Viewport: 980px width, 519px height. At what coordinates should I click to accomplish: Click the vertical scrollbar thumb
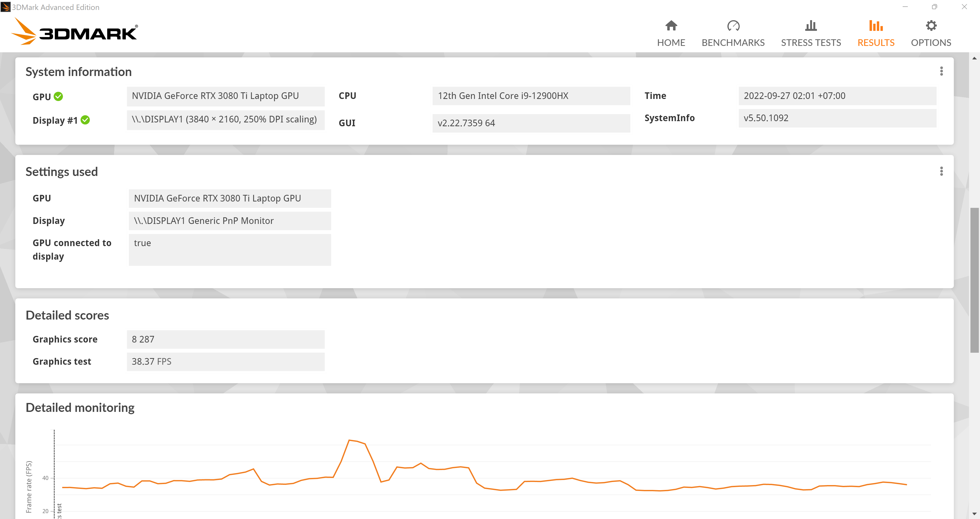974,280
